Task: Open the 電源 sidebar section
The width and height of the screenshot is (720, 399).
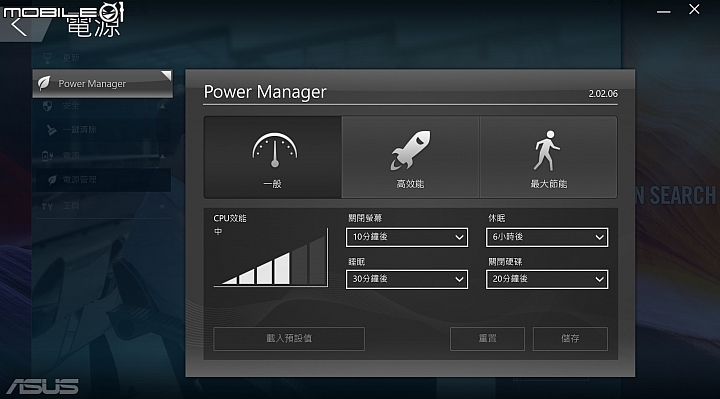Action: click(x=71, y=156)
